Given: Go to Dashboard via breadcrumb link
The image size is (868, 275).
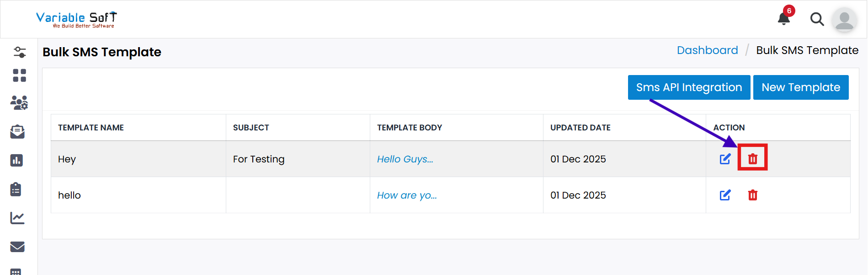Looking at the screenshot, I should pos(707,50).
